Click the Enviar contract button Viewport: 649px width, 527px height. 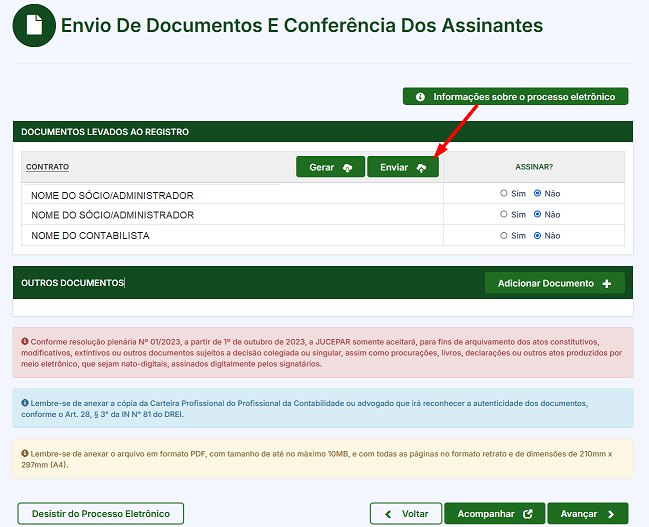tap(403, 167)
